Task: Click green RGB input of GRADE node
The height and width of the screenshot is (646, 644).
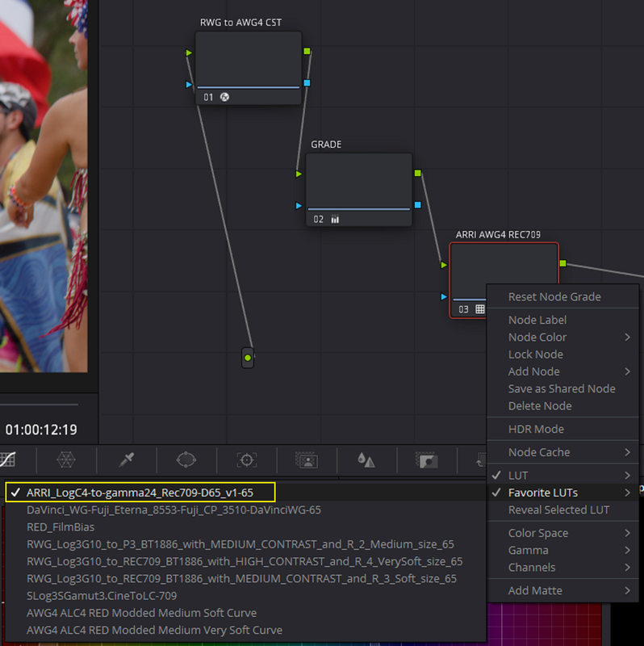Action: click(299, 174)
